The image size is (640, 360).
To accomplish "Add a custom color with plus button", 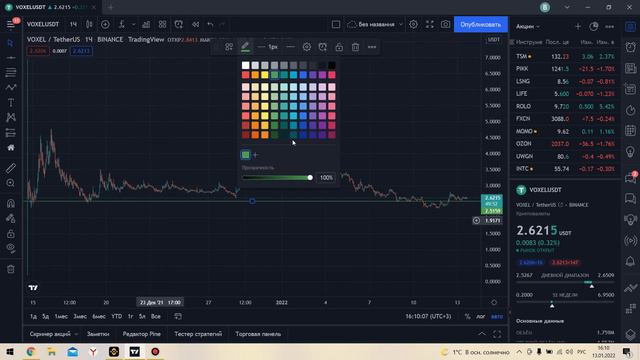I will [256, 155].
